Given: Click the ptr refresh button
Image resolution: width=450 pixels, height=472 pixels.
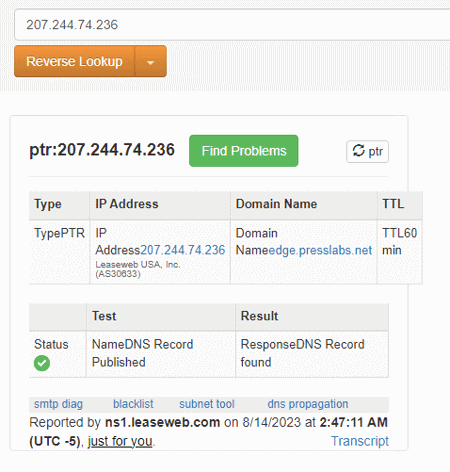Looking at the screenshot, I should tap(367, 151).
